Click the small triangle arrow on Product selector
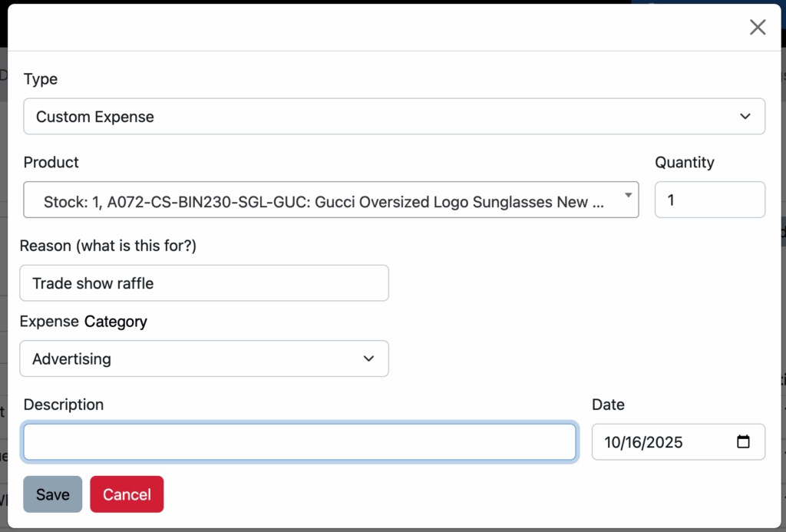This screenshot has height=532, width=786. click(x=629, y=196)
